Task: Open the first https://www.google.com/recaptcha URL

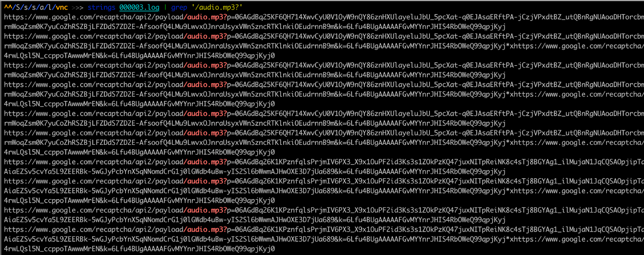Action: [324, 17]
